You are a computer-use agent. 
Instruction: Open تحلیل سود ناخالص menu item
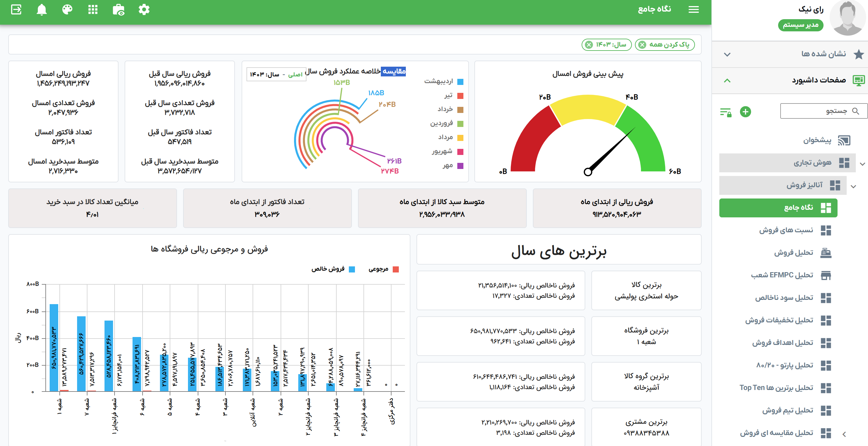(x=784, y=297)
